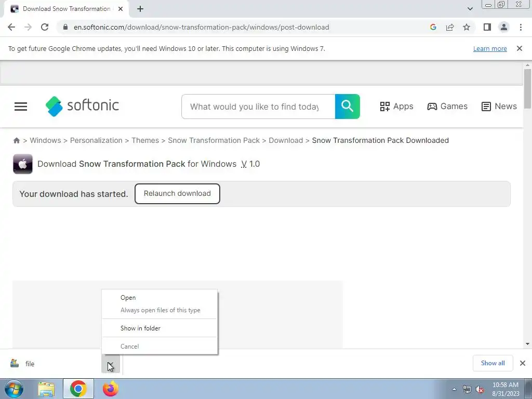Open the Chrome side panel
Image resolution: width=532 pixels, height=399 pixels.
487,27
